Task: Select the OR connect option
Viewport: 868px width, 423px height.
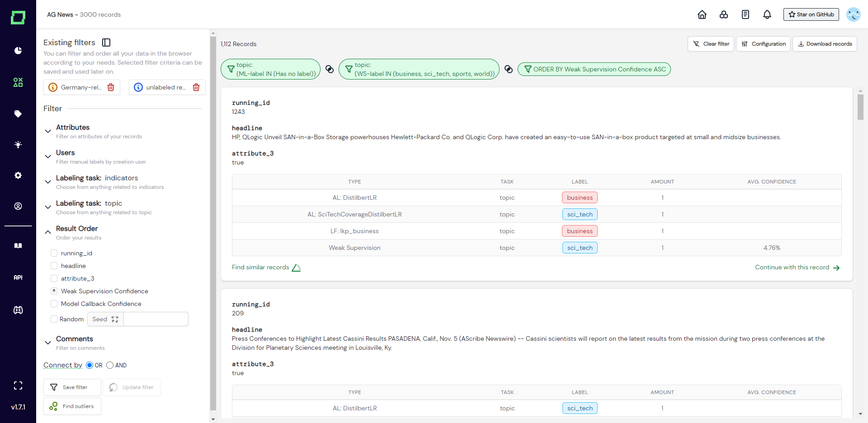Action: (90, 365)
